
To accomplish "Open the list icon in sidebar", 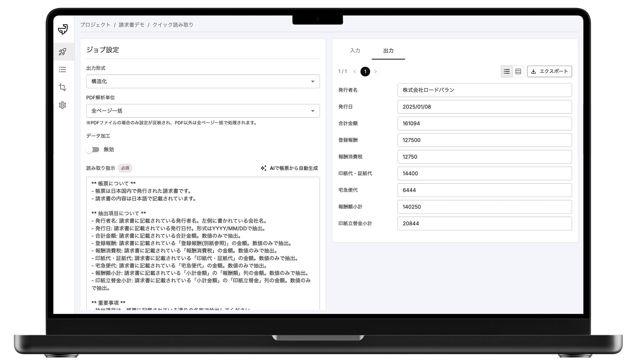I will 62,70.
